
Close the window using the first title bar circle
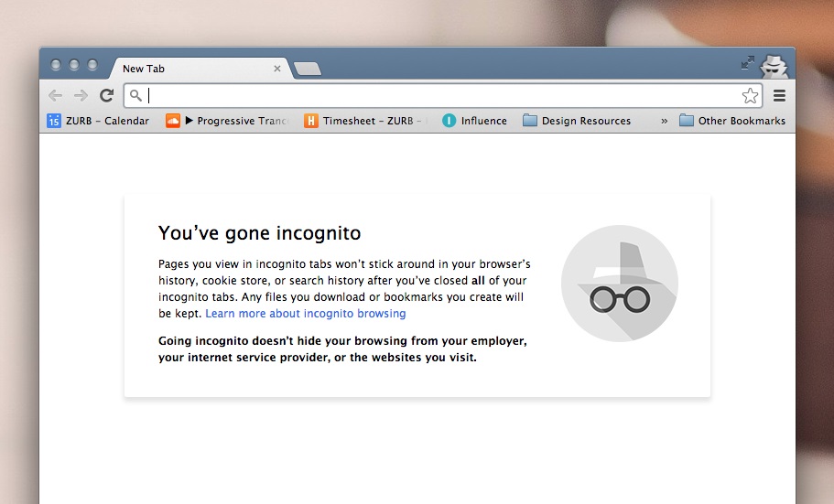coord(56,64)
